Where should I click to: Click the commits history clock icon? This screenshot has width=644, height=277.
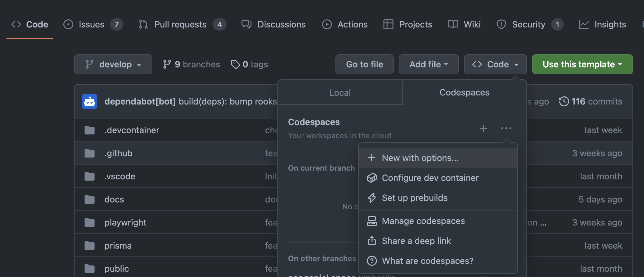point(564,101)
